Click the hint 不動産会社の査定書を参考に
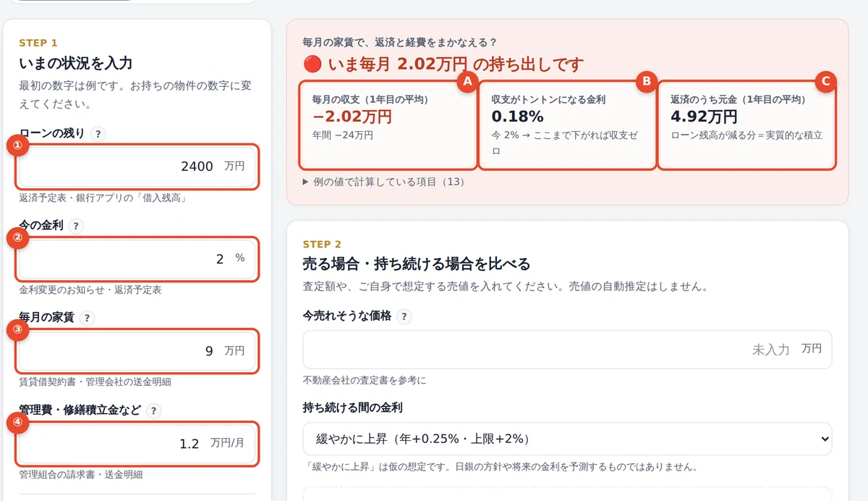 point(365,380)
